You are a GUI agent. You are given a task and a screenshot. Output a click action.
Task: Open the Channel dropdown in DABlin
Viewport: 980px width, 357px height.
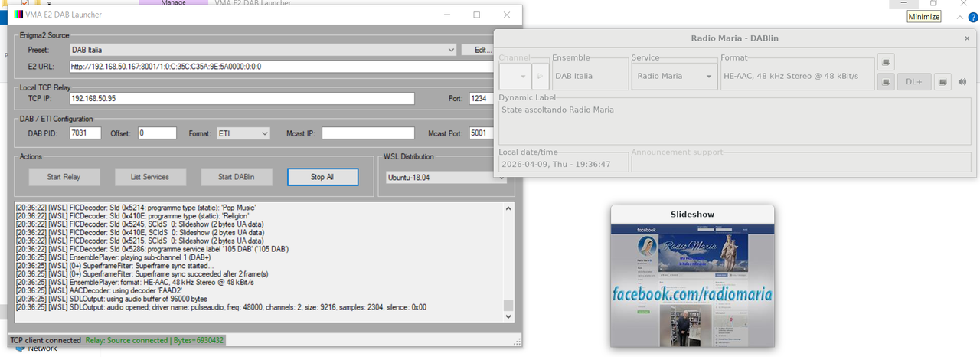[516, 76]
